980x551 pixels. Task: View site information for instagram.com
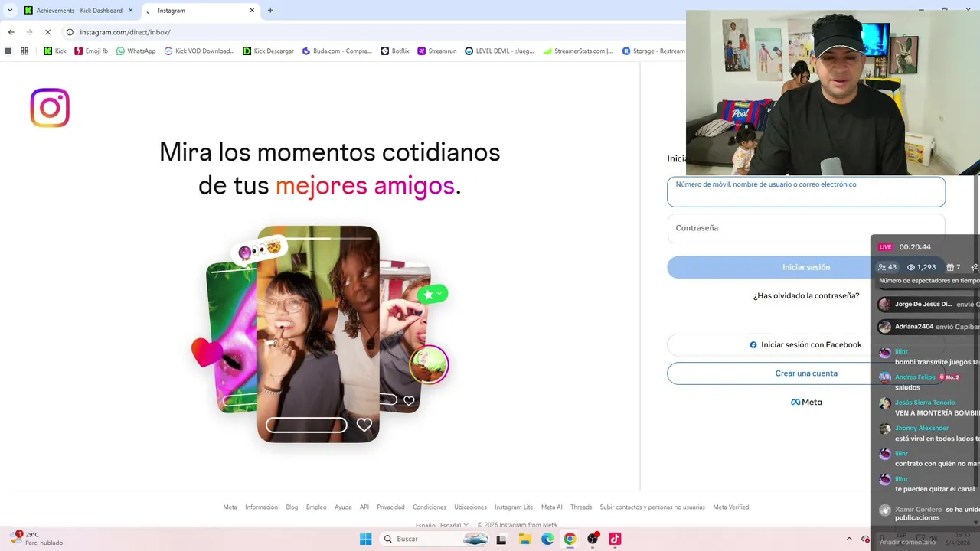point(70,32)
